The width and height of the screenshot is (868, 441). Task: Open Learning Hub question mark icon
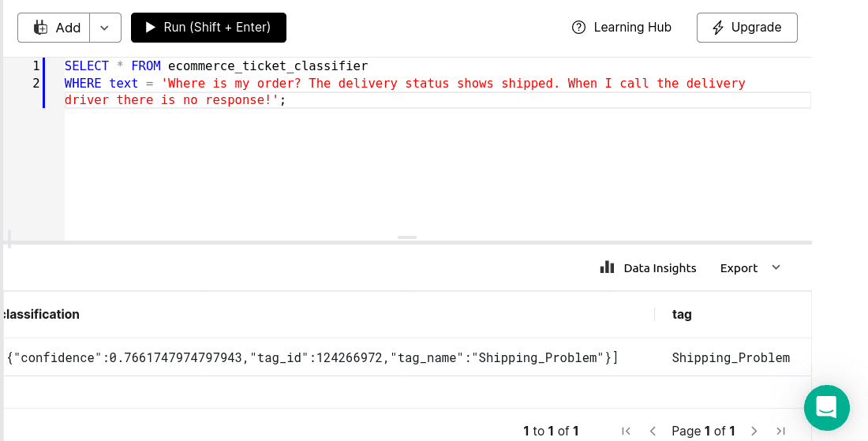point(578,27)
